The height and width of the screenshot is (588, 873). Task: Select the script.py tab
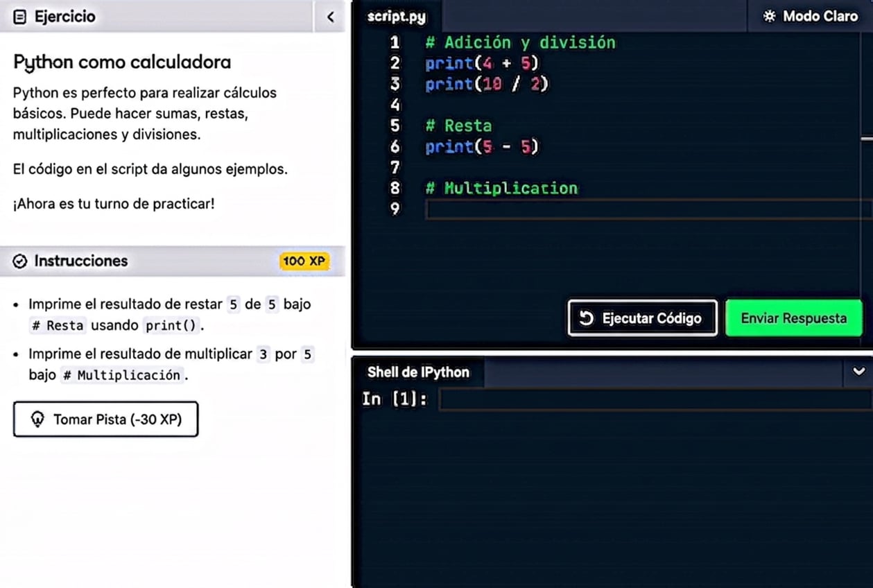[x=397, y=17]
